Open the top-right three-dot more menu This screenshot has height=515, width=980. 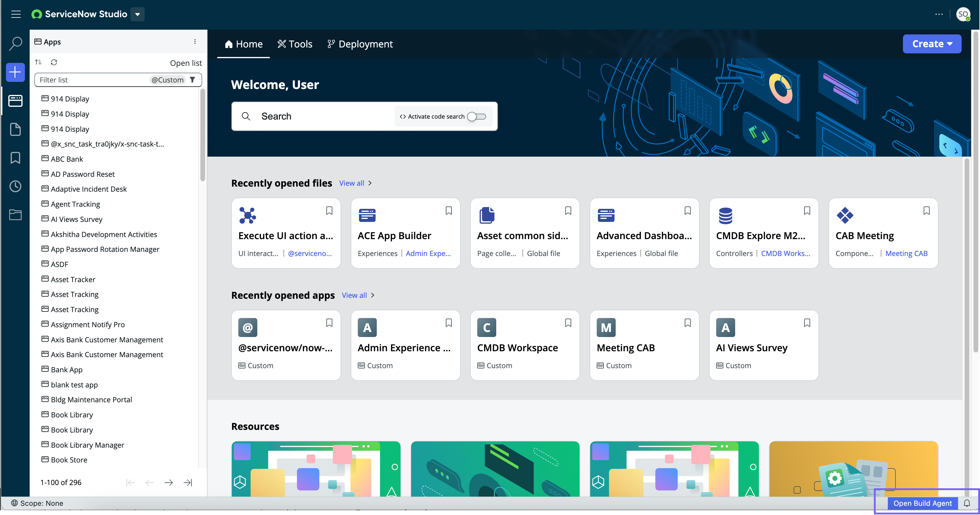pyautogui.click(x=939, y=15)
